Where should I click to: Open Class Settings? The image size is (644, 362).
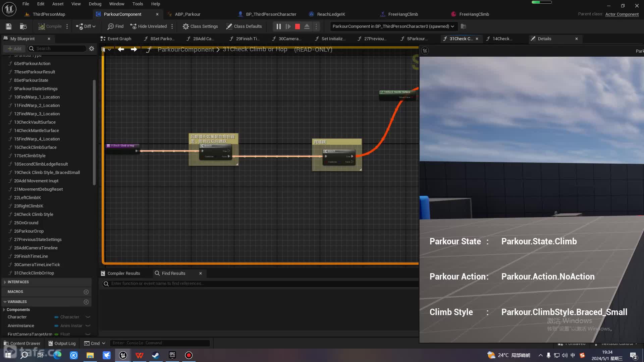pos(200,26)
